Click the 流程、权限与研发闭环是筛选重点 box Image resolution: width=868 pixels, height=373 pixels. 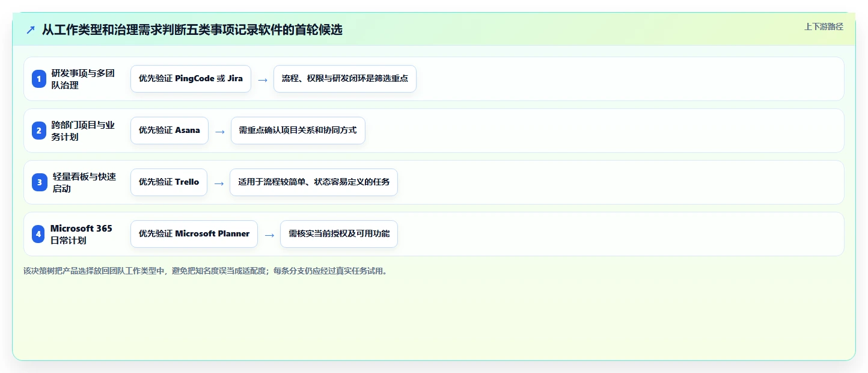[x=345, y=79]
